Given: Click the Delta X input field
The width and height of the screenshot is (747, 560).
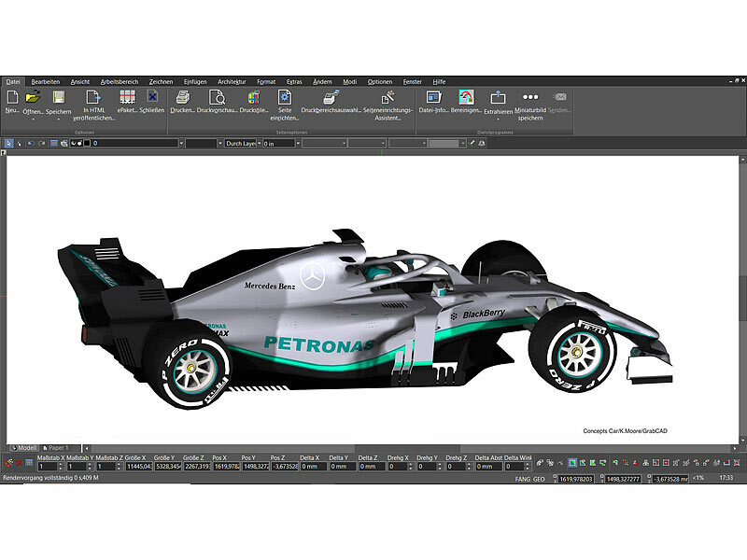Looking at the screenshot, I should (314, 467).
